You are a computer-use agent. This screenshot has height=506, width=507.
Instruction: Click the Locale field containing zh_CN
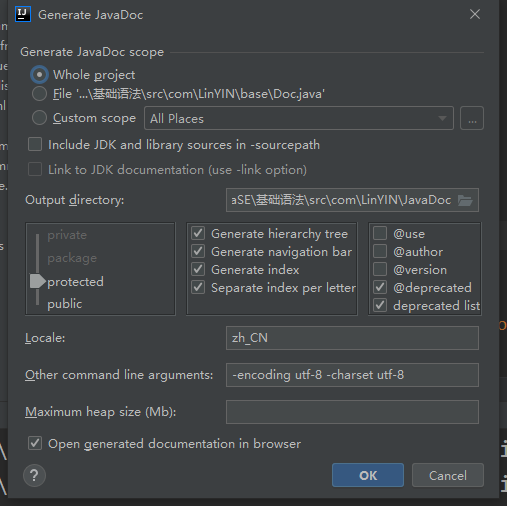352,338
